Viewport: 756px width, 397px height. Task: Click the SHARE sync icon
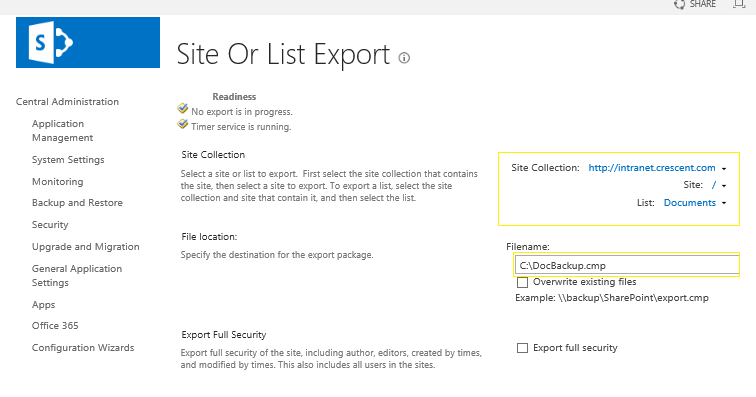(x=679, y=4)
